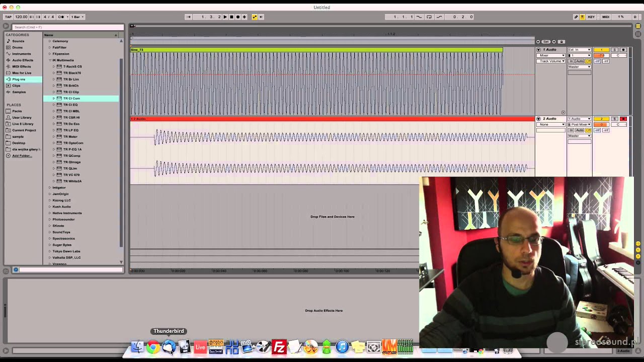Open Finder from the dock
644x362 pixels.
tap(137, 347)
